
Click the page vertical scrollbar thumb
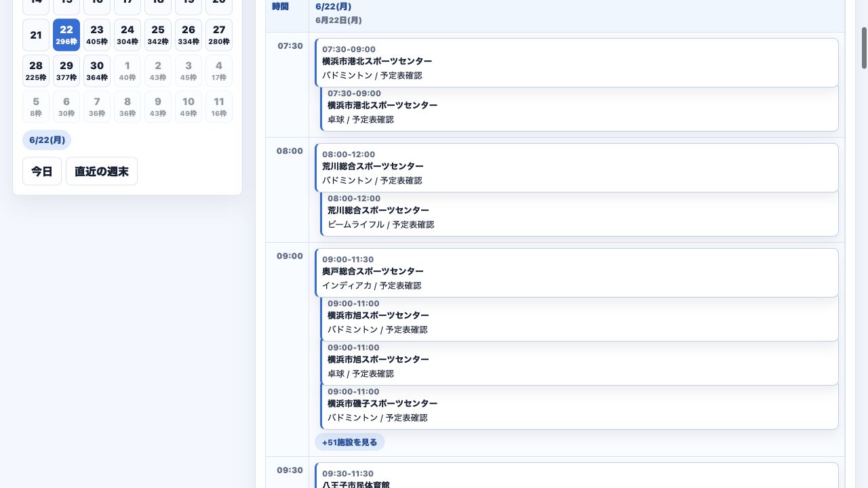tap(865, 48)
